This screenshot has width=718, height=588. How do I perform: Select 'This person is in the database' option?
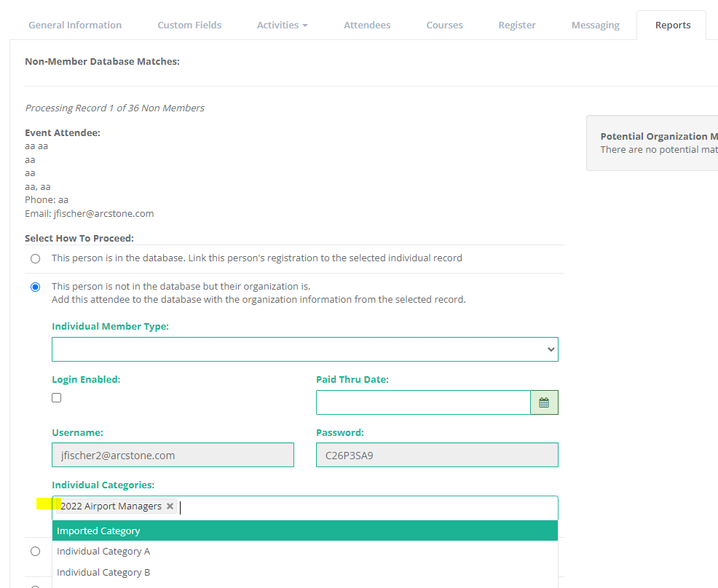[x=35, y=259]
